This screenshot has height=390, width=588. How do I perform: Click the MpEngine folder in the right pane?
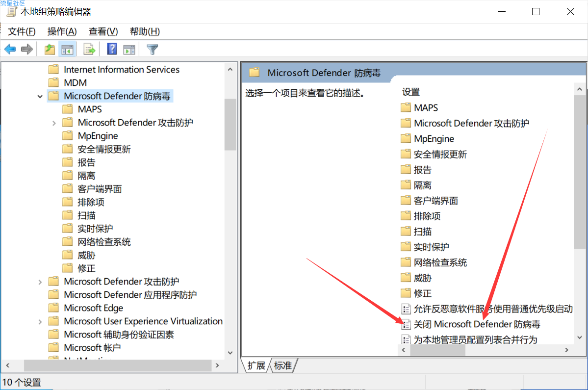point(434,139)
